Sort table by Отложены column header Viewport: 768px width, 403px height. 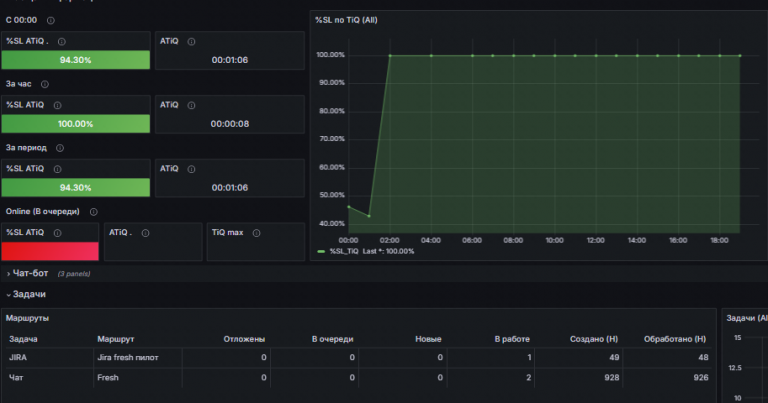click(244, 339)
